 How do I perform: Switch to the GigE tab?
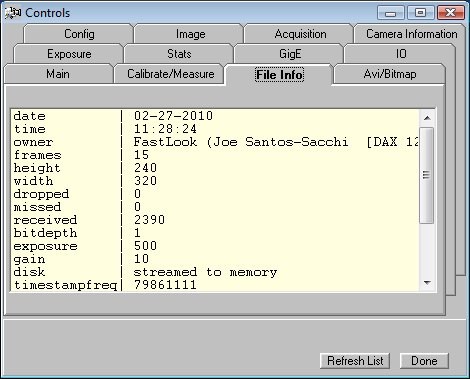[x=290, y=54]
